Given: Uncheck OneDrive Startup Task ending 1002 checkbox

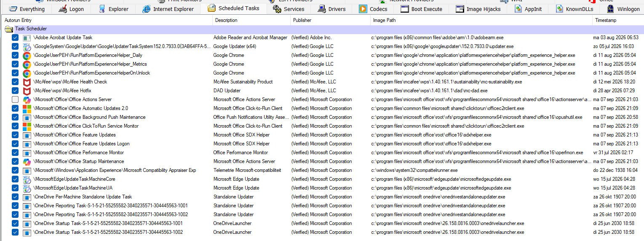Looking at the screenshot, I should pyautogui.click(x=15, y=233).
